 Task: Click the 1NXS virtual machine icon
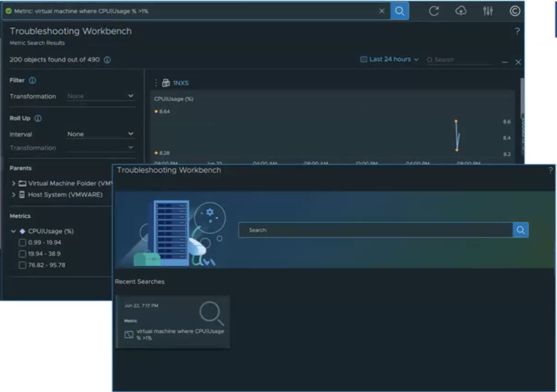165,83
